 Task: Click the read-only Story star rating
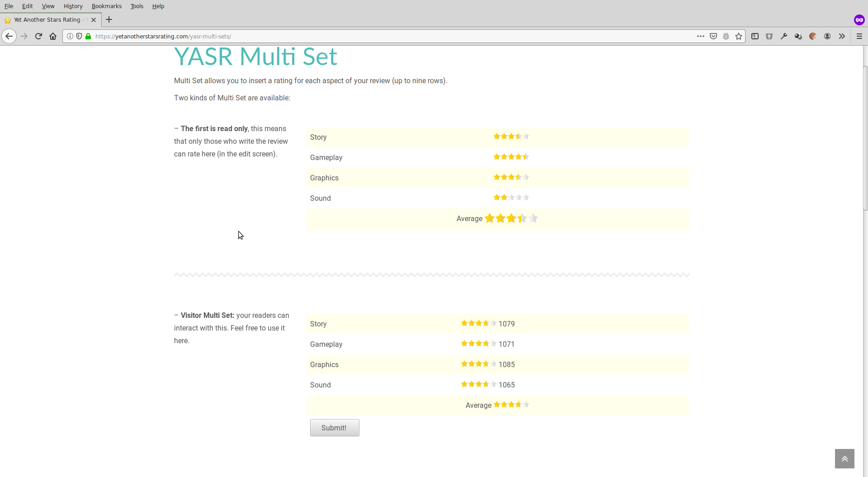tap(511, 137)
